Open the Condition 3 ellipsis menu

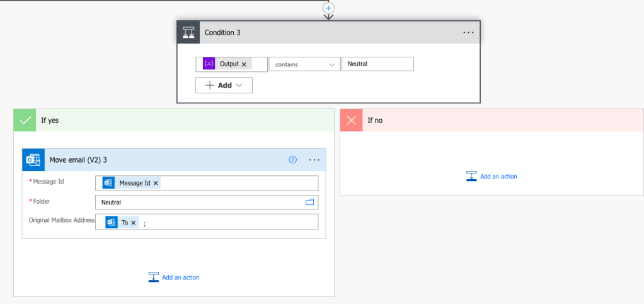[468, 33]
